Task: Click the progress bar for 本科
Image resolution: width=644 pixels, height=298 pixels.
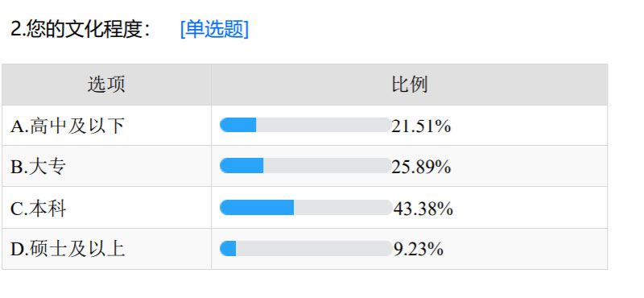Action: click(x=307, y=208)
